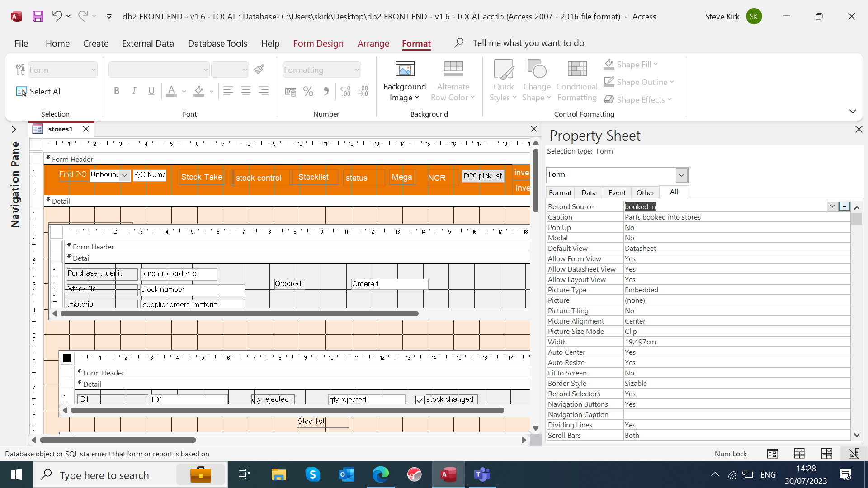Open the External Data ribbon tab
This screenshot has height=488, width=868.
point(148,43)
